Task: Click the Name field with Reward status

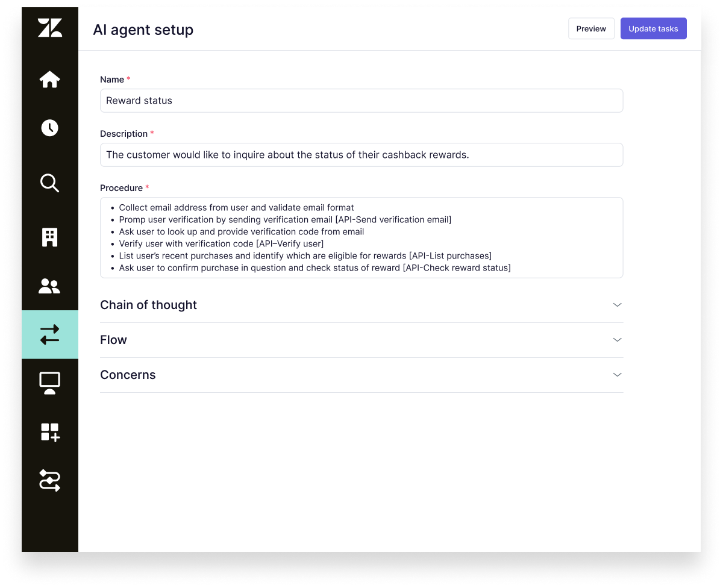Action: click(361, 101)
